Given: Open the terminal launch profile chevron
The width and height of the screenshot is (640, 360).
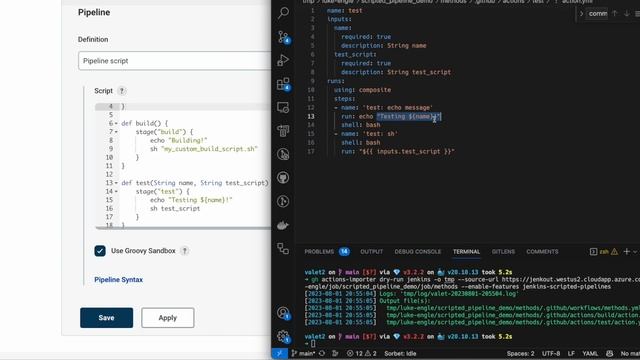Looking at the screenshot, I should click(x=635, y=252).
